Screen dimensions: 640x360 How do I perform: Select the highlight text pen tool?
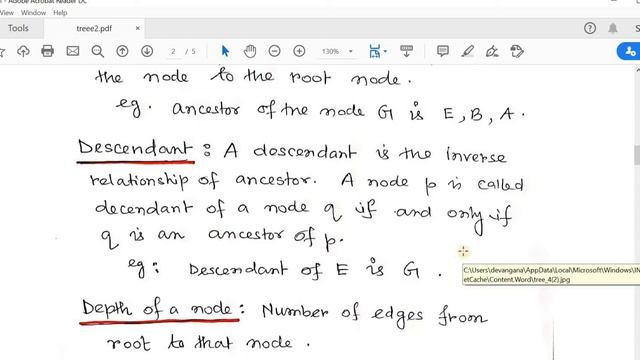point(467,51)
